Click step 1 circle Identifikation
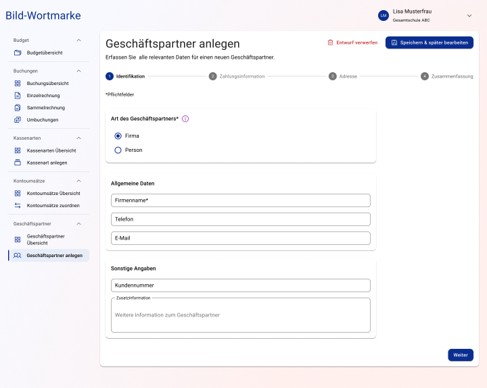This screenshot has height=388, width=487. tap(109, 76)
